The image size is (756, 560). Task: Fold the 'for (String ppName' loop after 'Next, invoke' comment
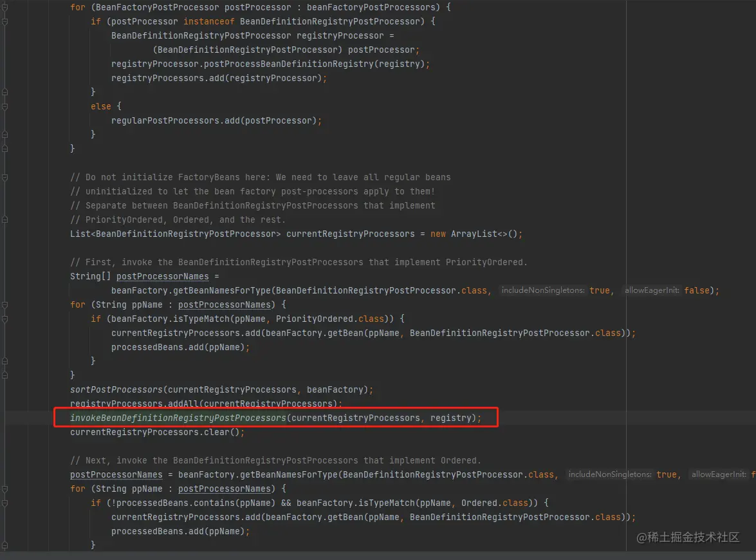click(5, 489)
